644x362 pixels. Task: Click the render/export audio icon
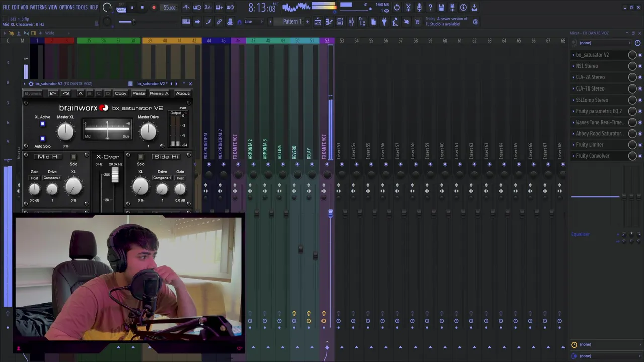click(452, 8)
